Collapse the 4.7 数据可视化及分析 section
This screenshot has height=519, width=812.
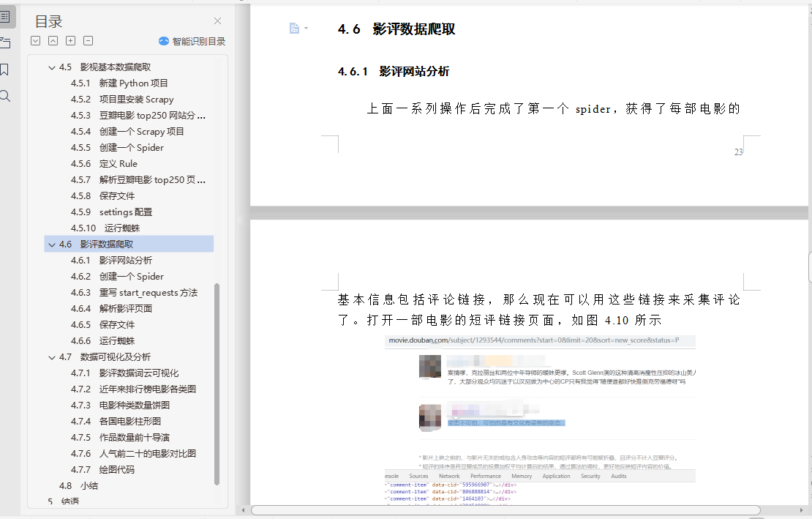[x=52, y=357]
